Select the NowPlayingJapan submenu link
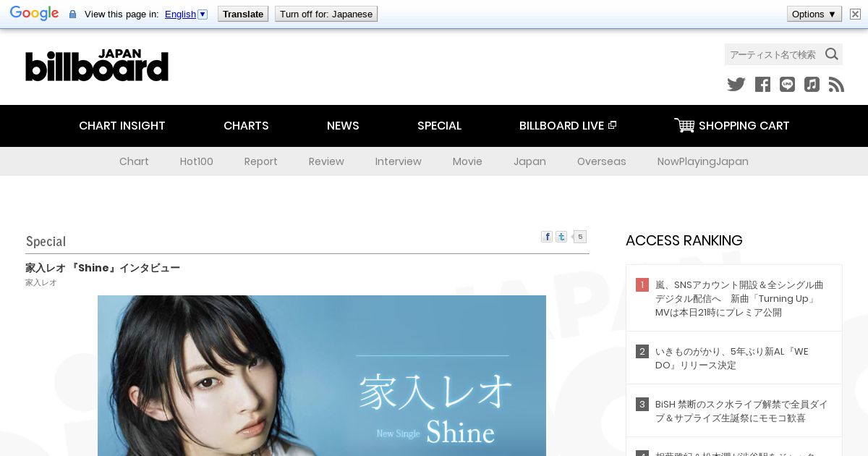Screen dimensions: 868x456 click(703, 161)
